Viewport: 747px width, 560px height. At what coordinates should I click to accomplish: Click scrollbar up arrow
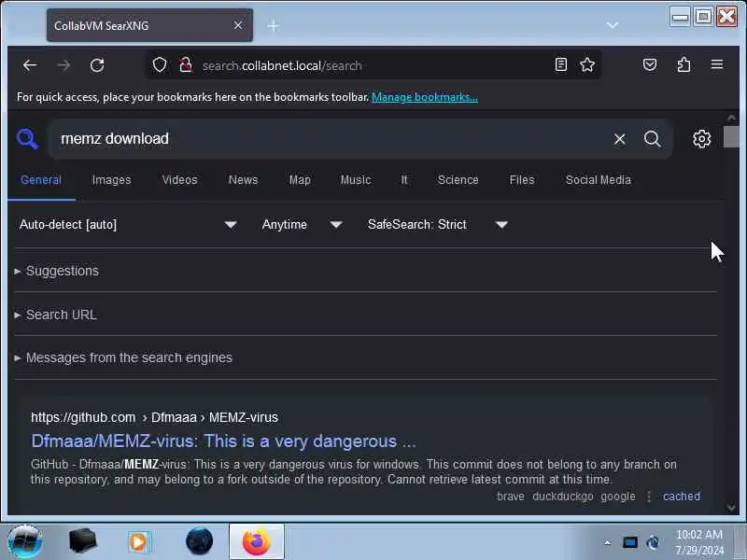coord(731,118)
